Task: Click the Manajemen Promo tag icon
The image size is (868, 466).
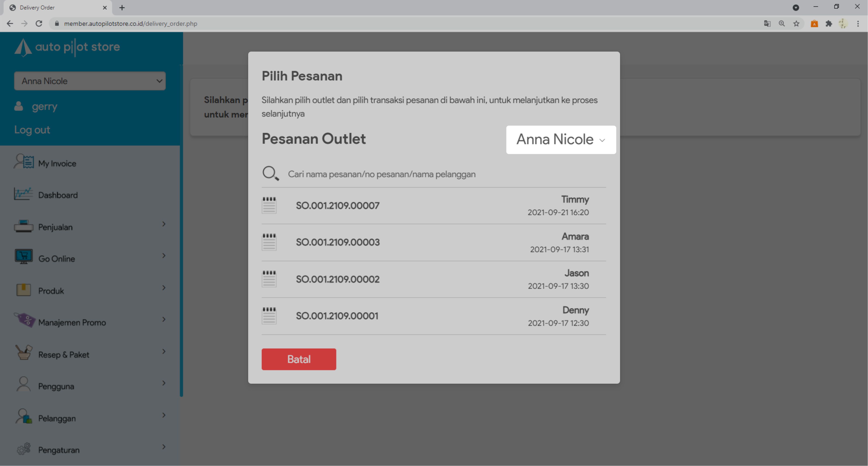Action: point(24,320)
